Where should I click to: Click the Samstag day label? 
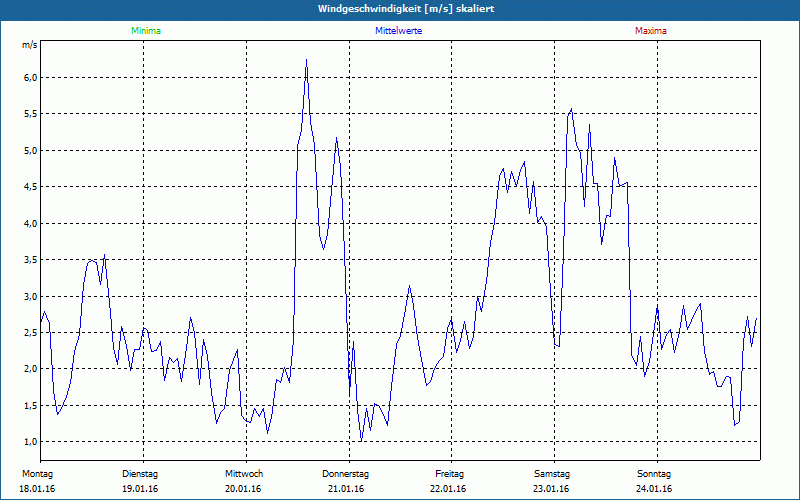552,474
